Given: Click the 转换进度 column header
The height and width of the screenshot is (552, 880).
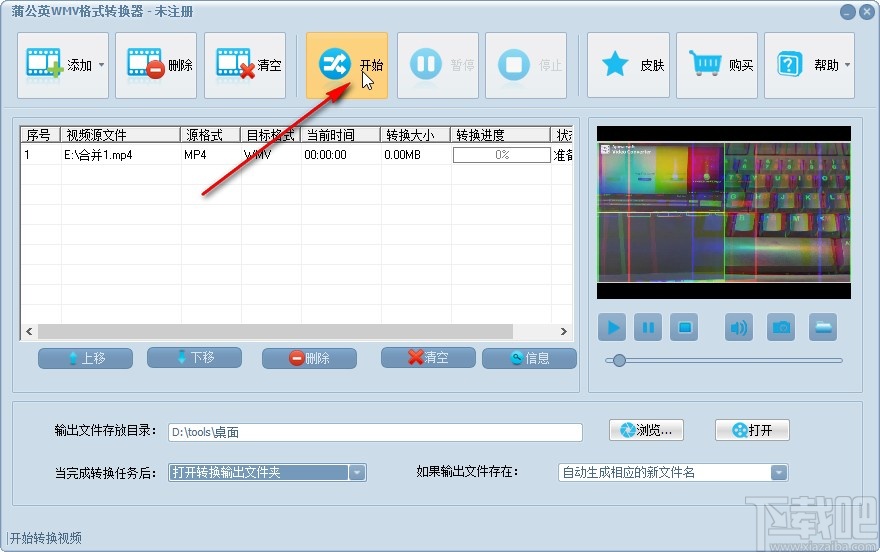Looking at the screenshot, I should tap(501, 135).
